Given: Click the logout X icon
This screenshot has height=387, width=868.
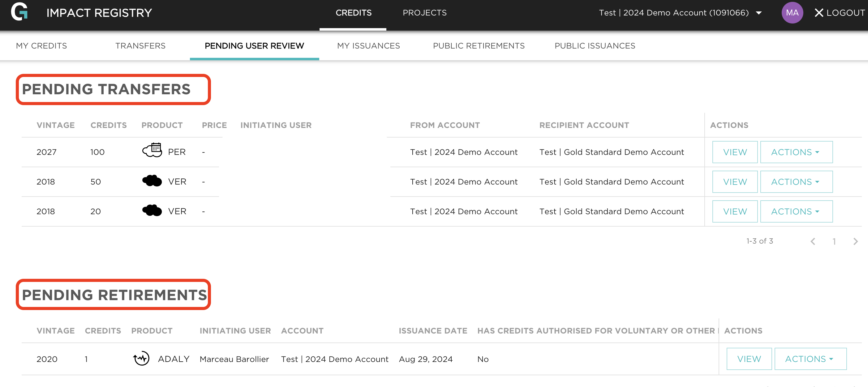Looking at the screenshot, I should [819, 13].
